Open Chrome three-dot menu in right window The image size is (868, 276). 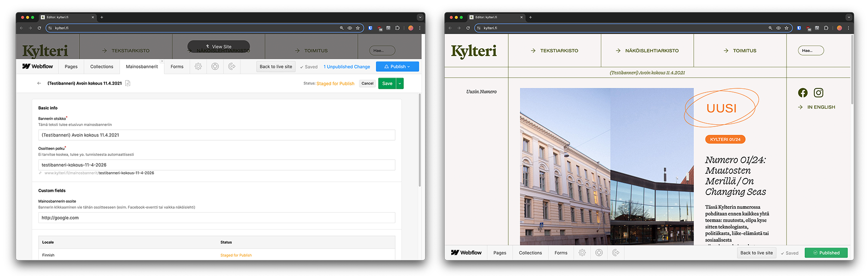pyautogui.click(x=848, y=28)
